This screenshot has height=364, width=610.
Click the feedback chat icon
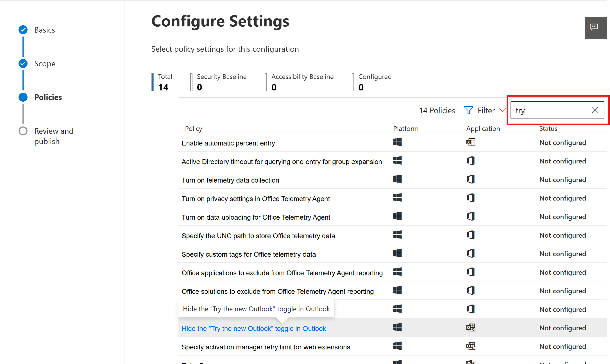point(593,27)
